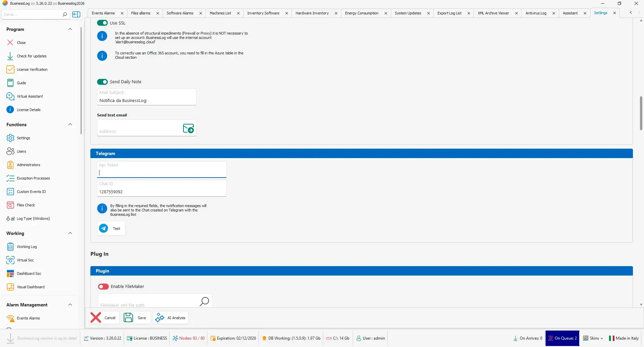Switch to Machines List tab

pos(220,13)
